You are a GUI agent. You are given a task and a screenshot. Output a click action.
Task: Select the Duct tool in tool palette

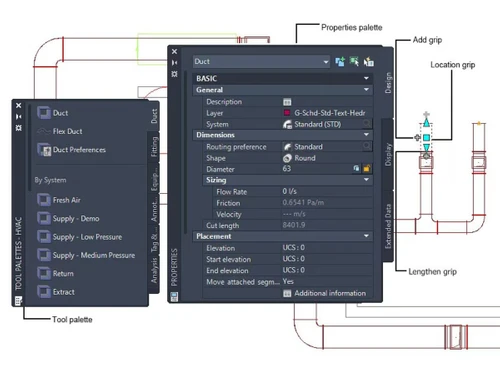pos(53,113)
